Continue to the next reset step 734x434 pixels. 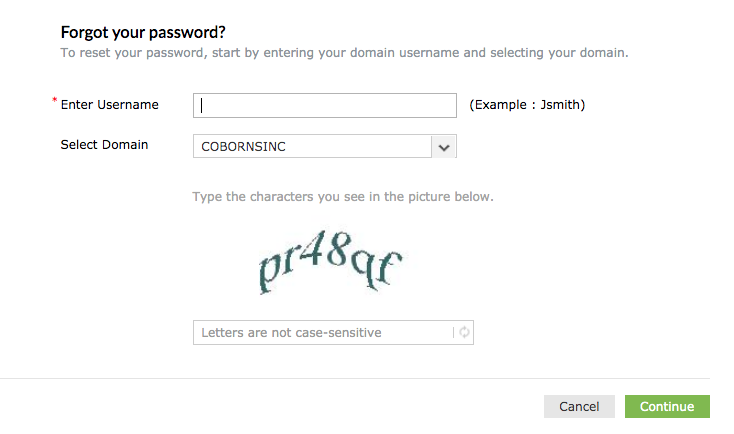coord(667,406)
